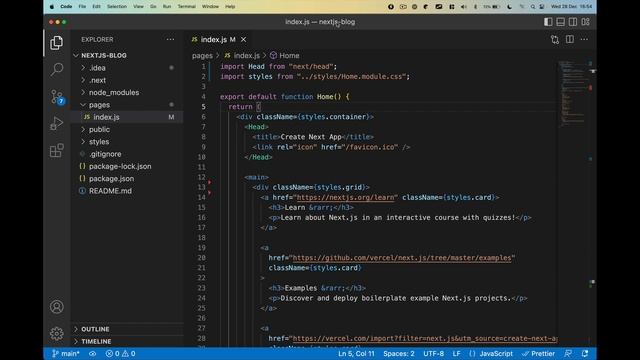This screenshot has height=360, width=640.
Task: Click the battery indicator in menu bar
Action: [x=492, y=7]
